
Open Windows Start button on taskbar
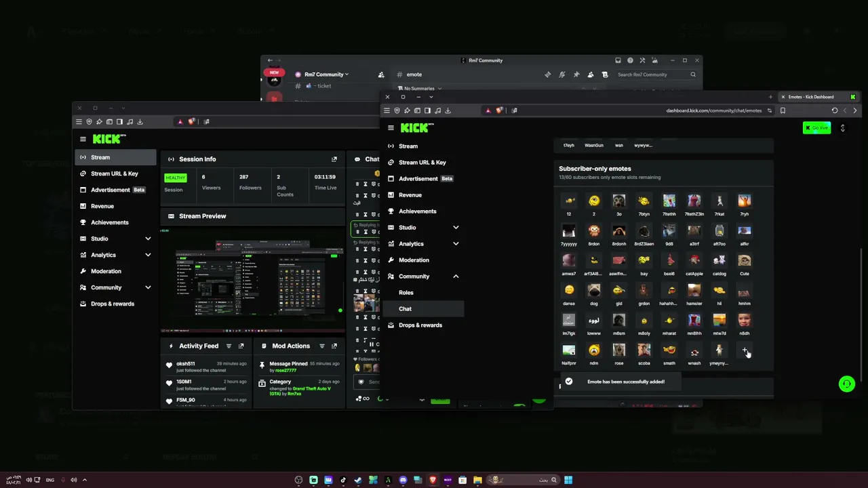pyautogui.click(x=568, y=480)
